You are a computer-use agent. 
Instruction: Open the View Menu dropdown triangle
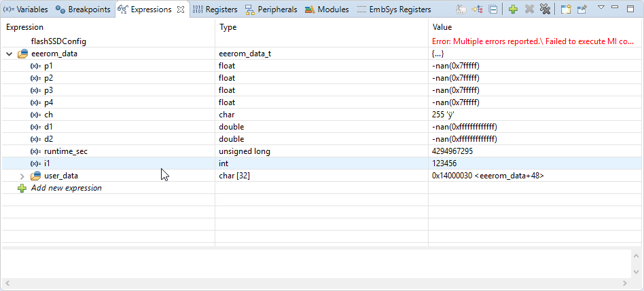(x=601, y=8)
